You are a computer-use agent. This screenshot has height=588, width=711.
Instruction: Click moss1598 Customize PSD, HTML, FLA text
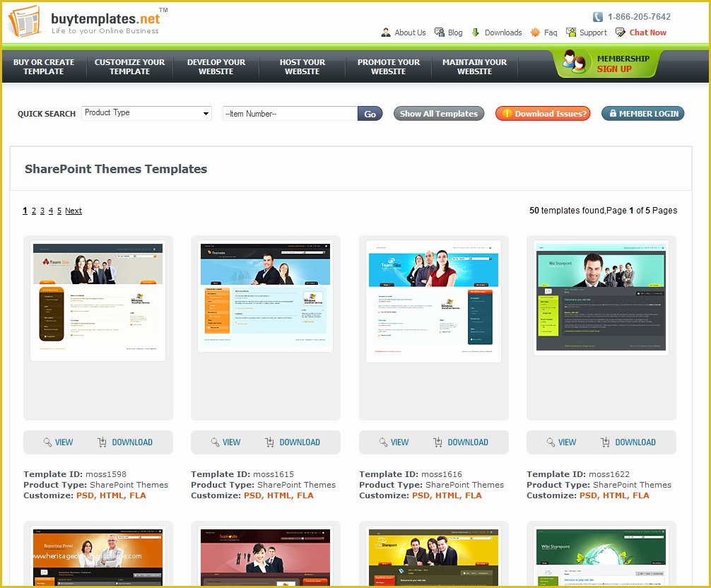coord(111,495)
